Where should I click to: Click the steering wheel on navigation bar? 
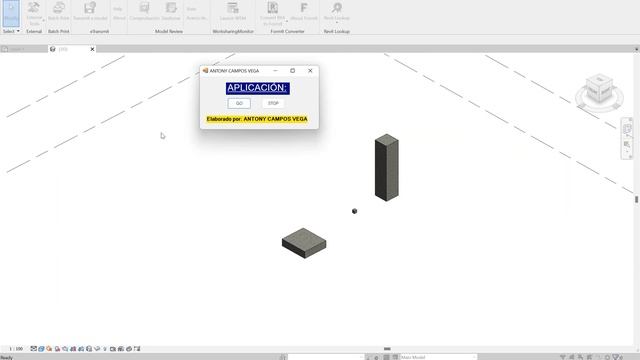627,129
